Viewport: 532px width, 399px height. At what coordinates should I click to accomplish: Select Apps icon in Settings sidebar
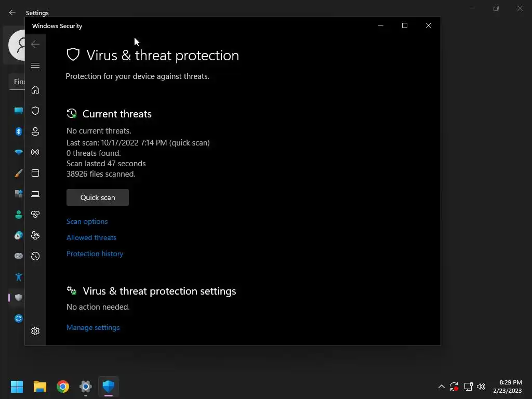click(18, 194)
